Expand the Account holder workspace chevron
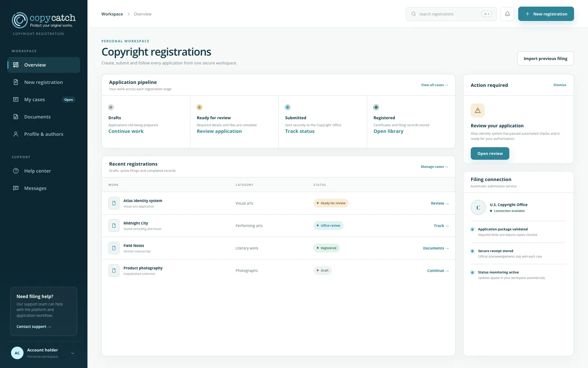This screenshot has height=368, width=588. coord(72,353)
